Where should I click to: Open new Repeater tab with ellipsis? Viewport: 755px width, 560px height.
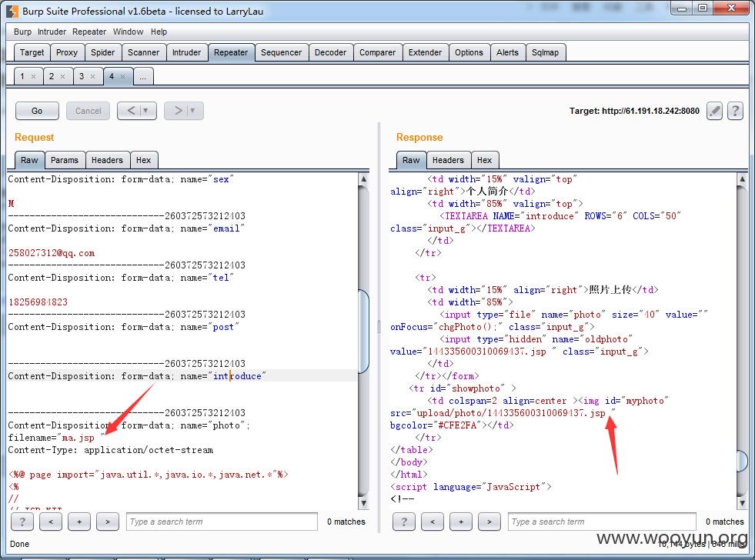143,76
